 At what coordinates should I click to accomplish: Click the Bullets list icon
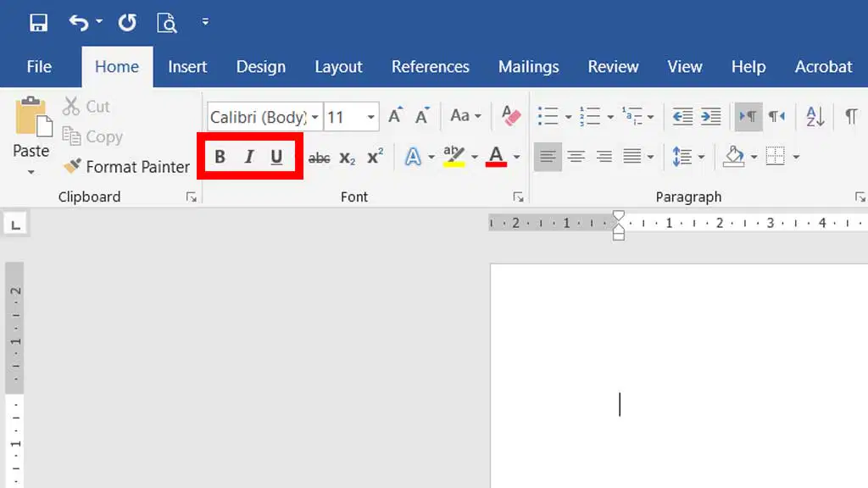[x=548, y=116]
